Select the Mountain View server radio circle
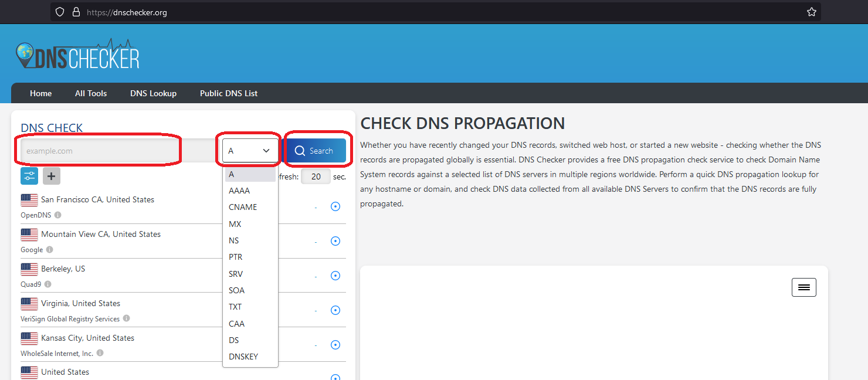This screenshot has height=380, width=868. pos(335,241)
